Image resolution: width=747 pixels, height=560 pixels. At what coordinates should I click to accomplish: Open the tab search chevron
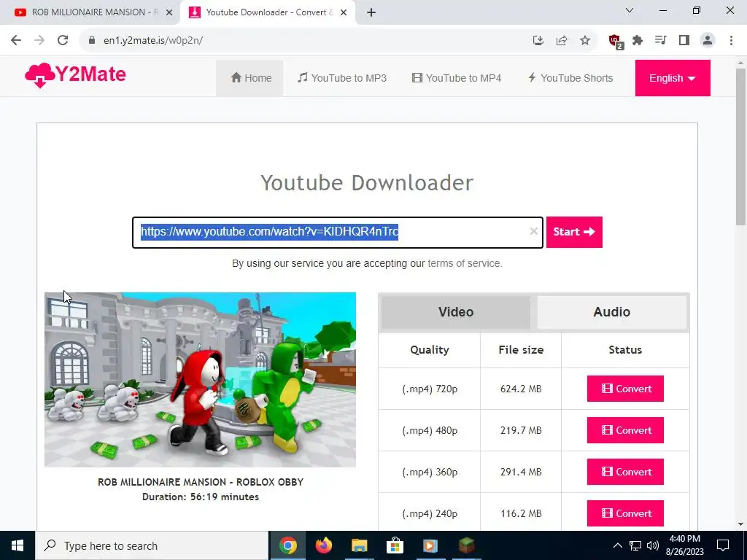[x=630, y=10]
